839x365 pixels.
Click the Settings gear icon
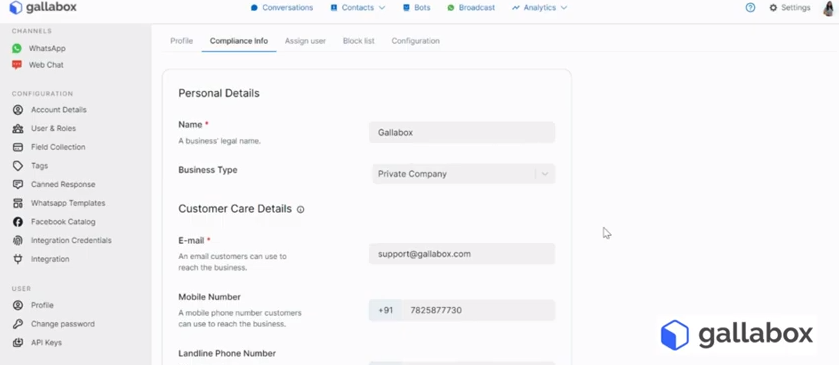[x=773, y=8]
